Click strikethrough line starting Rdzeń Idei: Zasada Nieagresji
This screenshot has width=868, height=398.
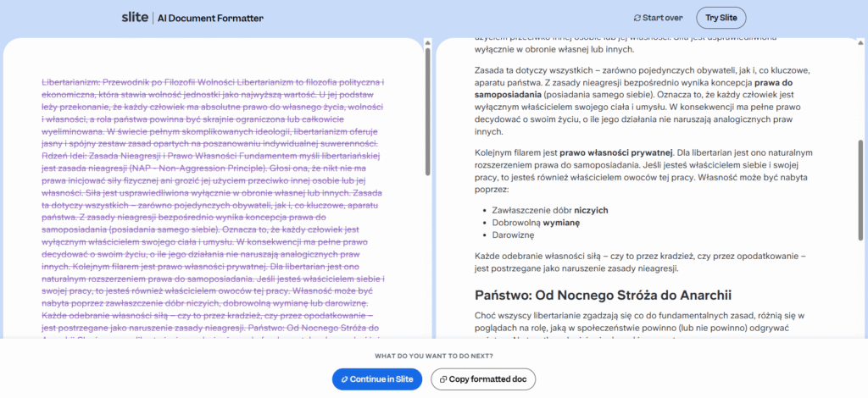click(x=211, y=155)
